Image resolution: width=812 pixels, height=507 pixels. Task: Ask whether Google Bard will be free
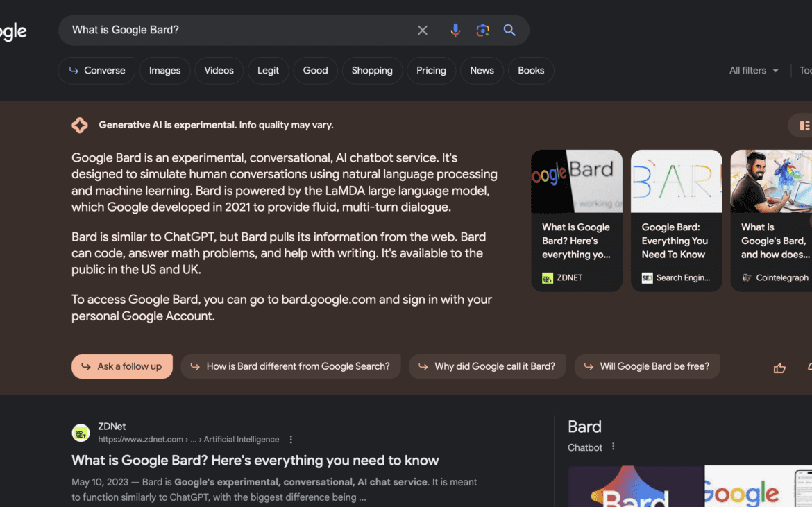pos(647,366)
